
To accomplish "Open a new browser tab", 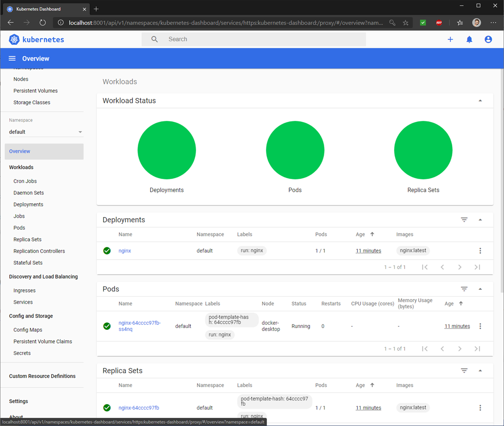I will (96, 9).
